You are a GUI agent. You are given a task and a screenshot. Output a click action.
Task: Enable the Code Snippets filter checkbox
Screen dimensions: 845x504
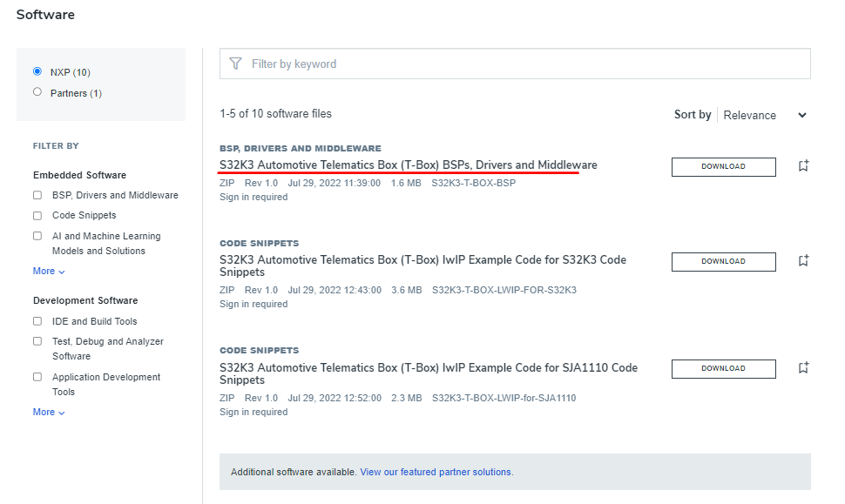click(37, 215)
